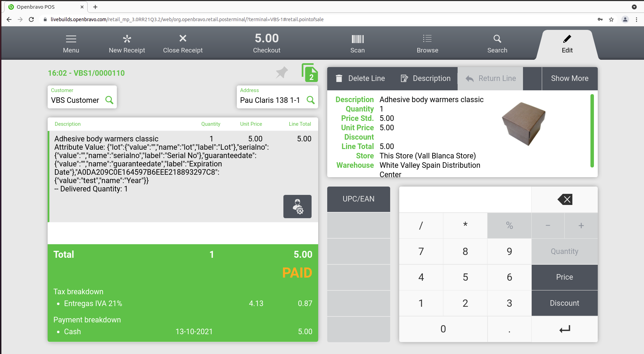Open the Browse tab
Viewport: 644px width, 354px height.
(427, 44)
